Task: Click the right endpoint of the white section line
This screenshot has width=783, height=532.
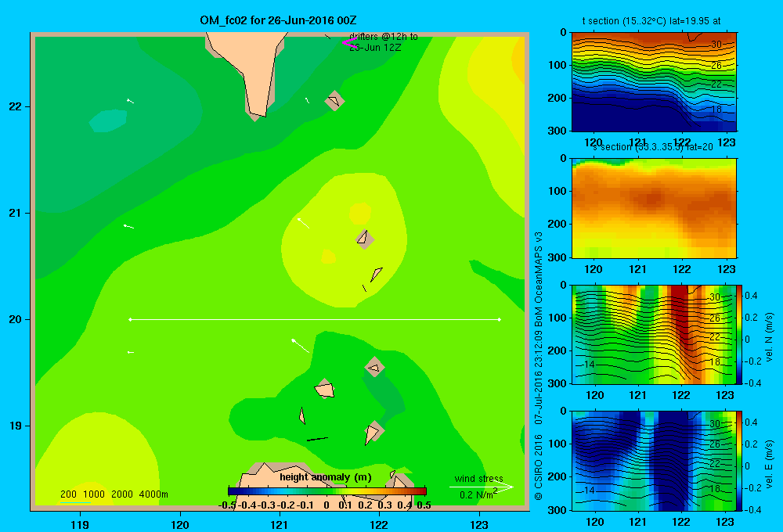Action: coord(500,319)
